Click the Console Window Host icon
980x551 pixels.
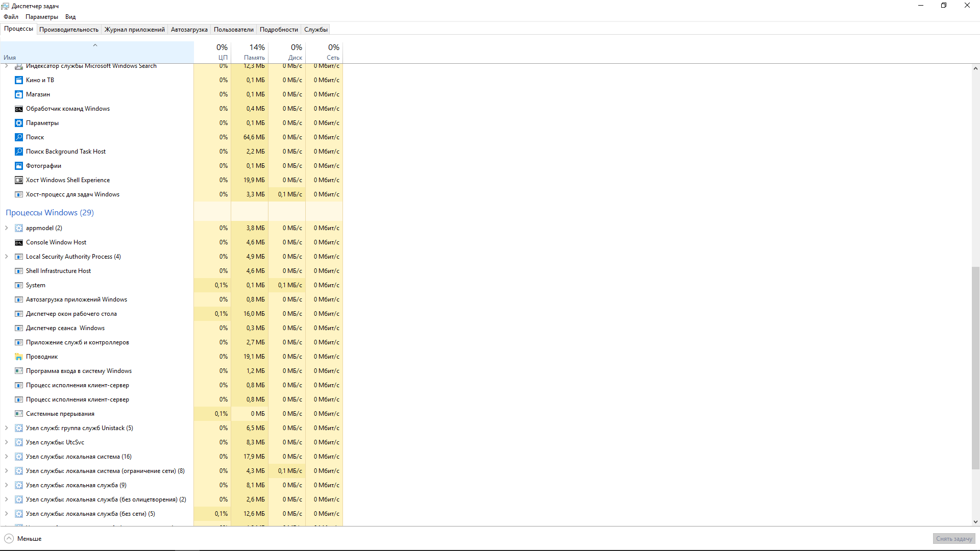(x=19, y=242)
